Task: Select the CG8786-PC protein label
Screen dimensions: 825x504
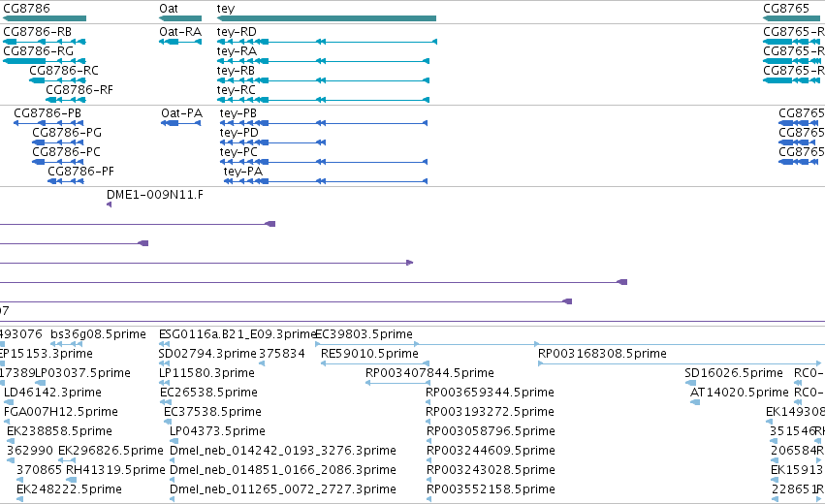Action: [66, 152]
